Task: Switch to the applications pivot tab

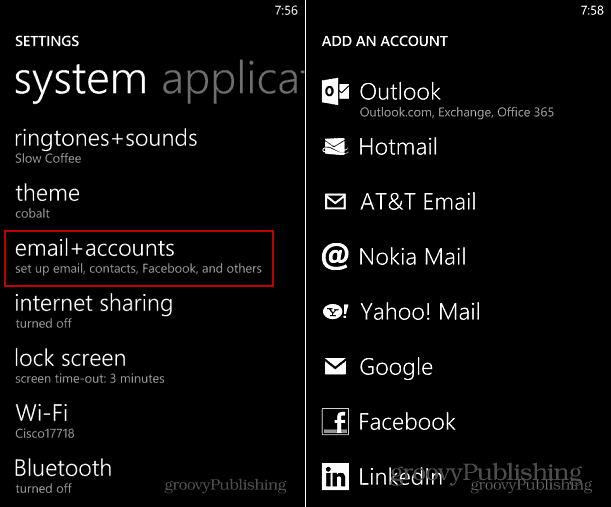Action: 232,81
